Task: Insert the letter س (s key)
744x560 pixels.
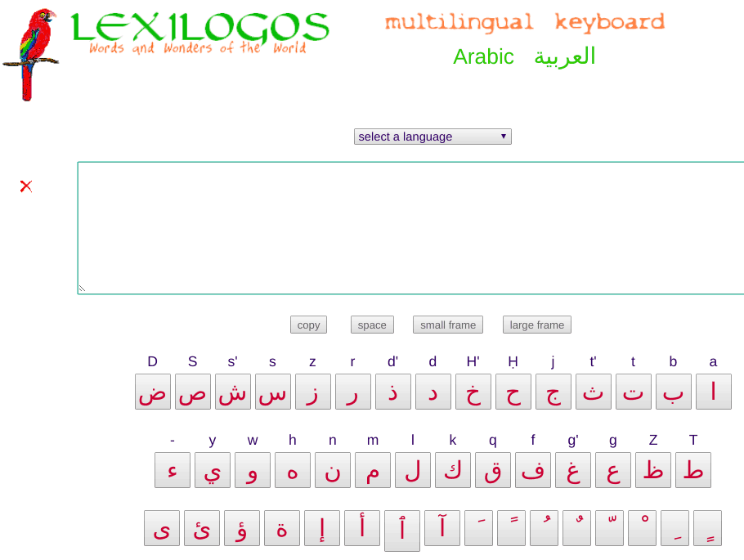Action: click(273, 392)
